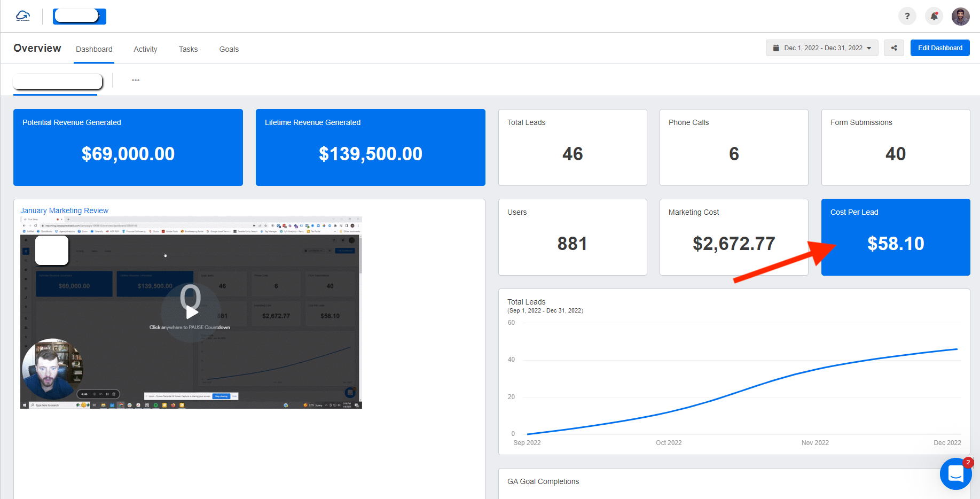This screenshot has height=499, width=980.
Task: Open the January Marketing Review link
Action: [x=64, y=210]
